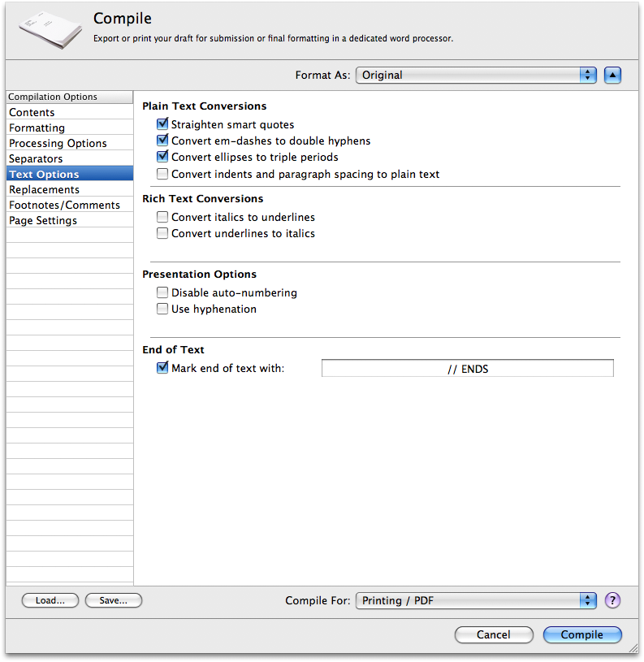Image resolution: width=644 pixels, height=662 pixels.
Task: Disable Convert em-dashes to double hyphens
Action: point(163,141)
